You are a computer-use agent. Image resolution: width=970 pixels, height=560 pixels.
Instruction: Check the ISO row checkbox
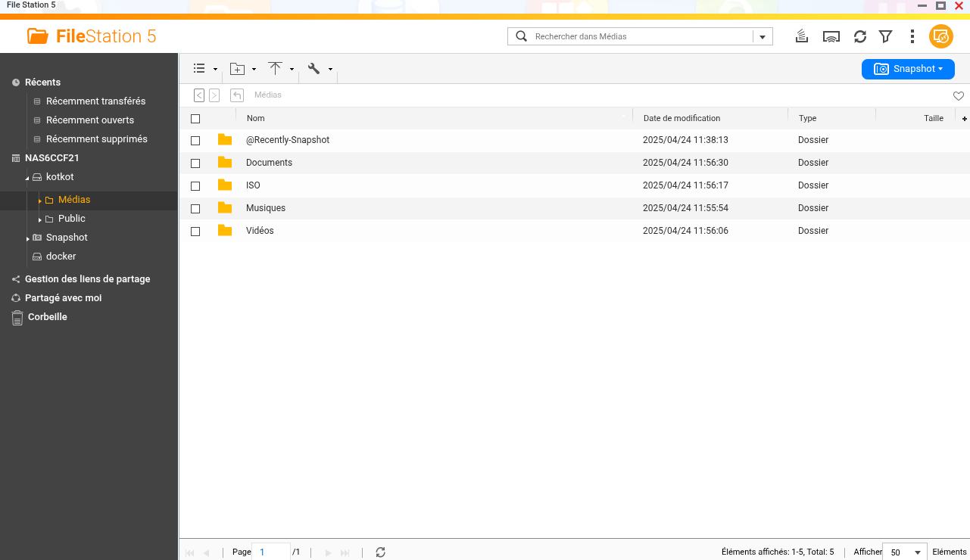coord(195,186)
